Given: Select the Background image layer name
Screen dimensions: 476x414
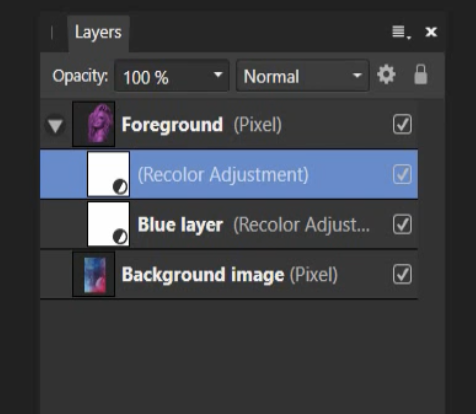Looking at the screenshot, I should 203,275.
